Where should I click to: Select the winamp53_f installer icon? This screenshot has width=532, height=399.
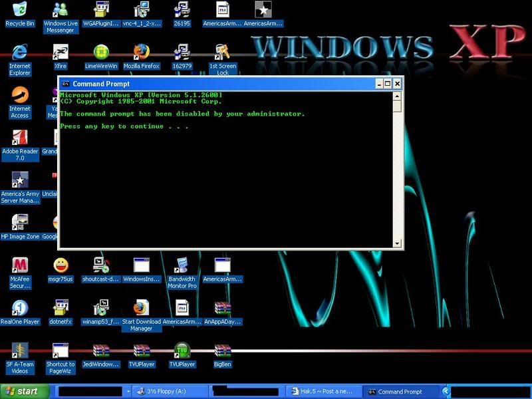click(101, 313)
